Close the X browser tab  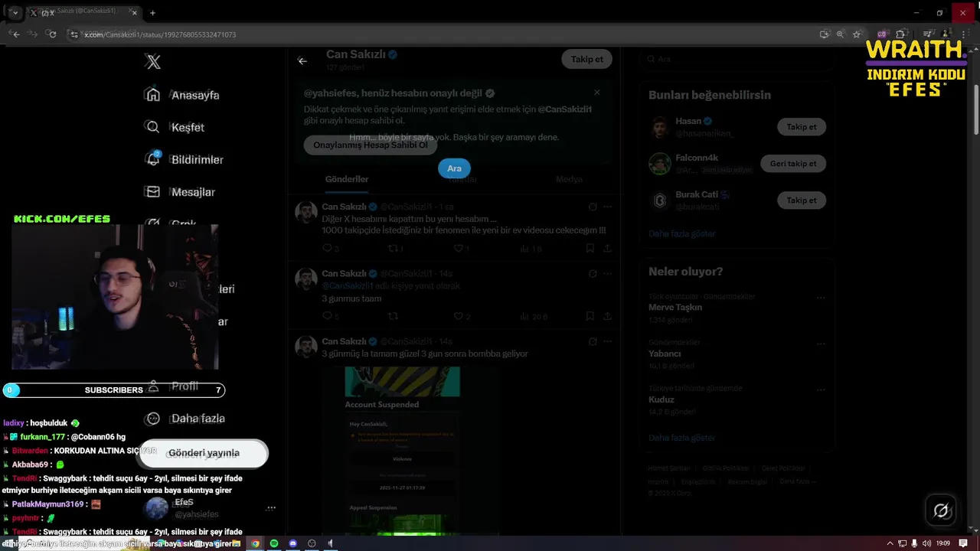pos(133,12)
